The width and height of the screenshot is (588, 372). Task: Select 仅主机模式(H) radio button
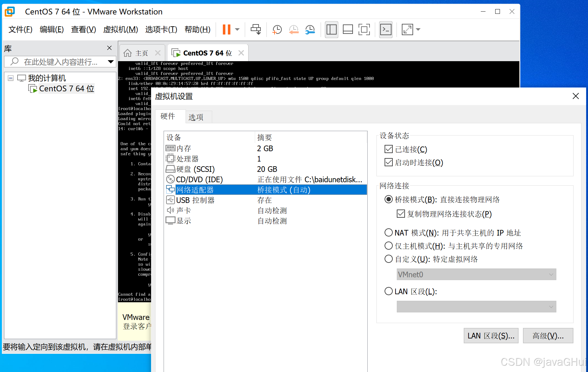(x=389, y=246)
